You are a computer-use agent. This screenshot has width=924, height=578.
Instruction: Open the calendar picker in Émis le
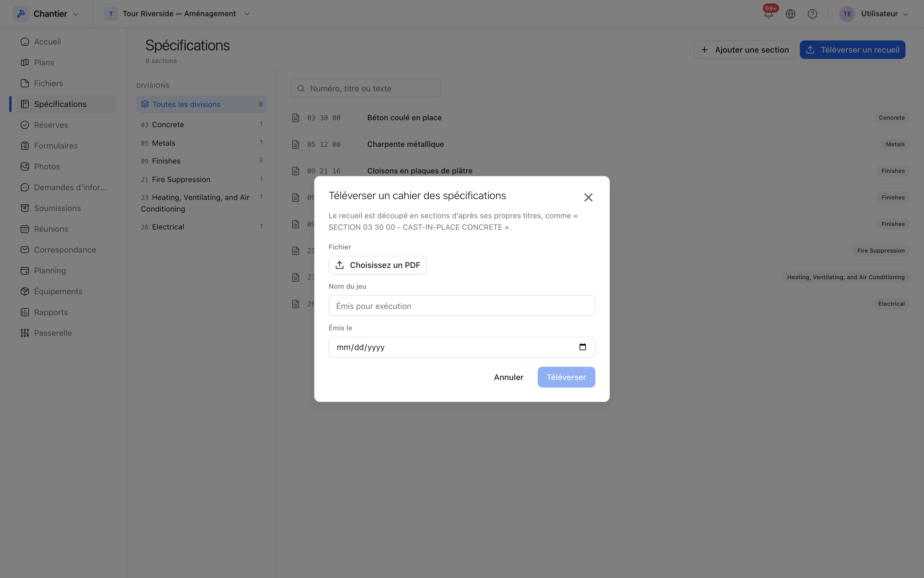pos(582,347)
